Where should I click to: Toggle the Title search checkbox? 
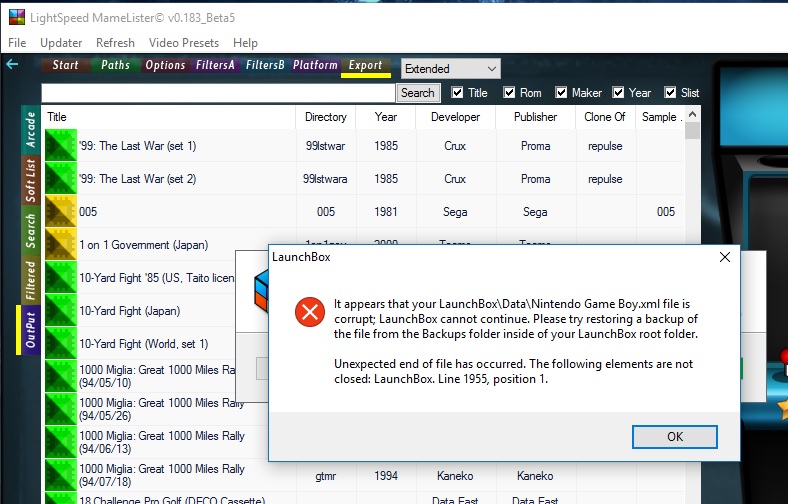[457, 92]
